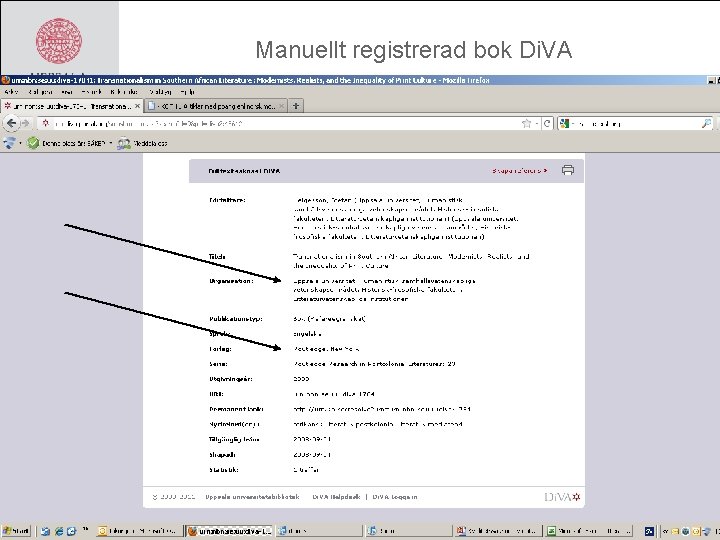Open dropdown arrow next to blue toolbar icon
This screenshot has height=540, width=720.
(x=20, y=143)
